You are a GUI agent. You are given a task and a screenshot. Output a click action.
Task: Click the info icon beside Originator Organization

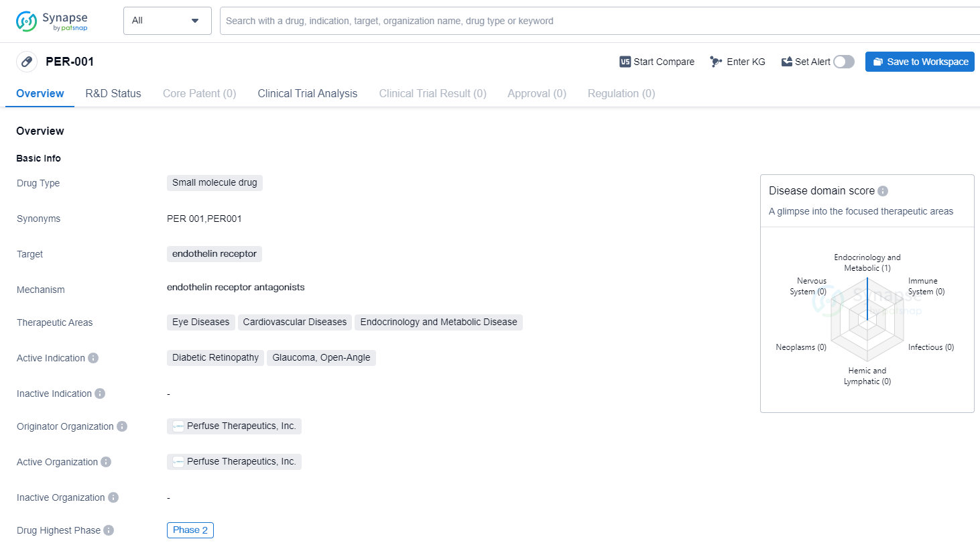coord(122,426)
